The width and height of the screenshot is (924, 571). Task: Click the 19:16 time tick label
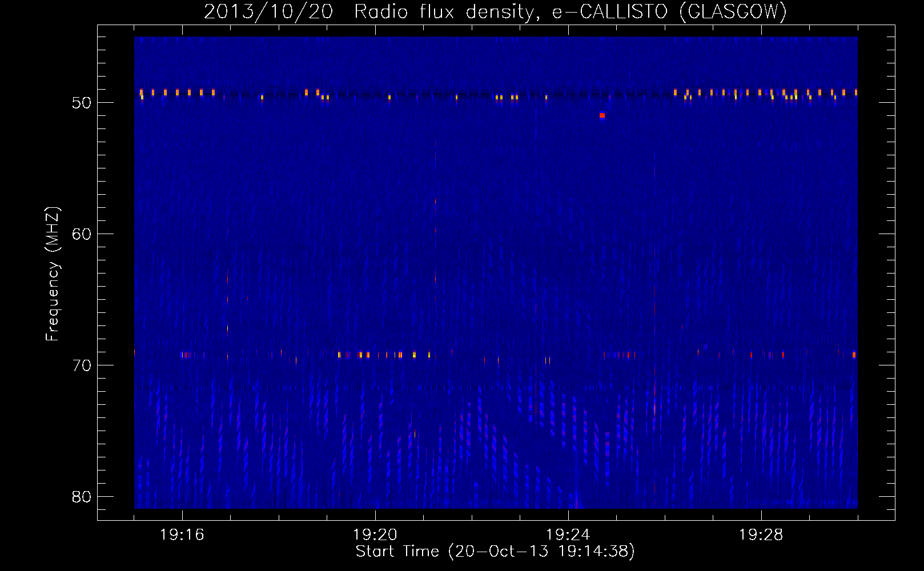(182, 534)
